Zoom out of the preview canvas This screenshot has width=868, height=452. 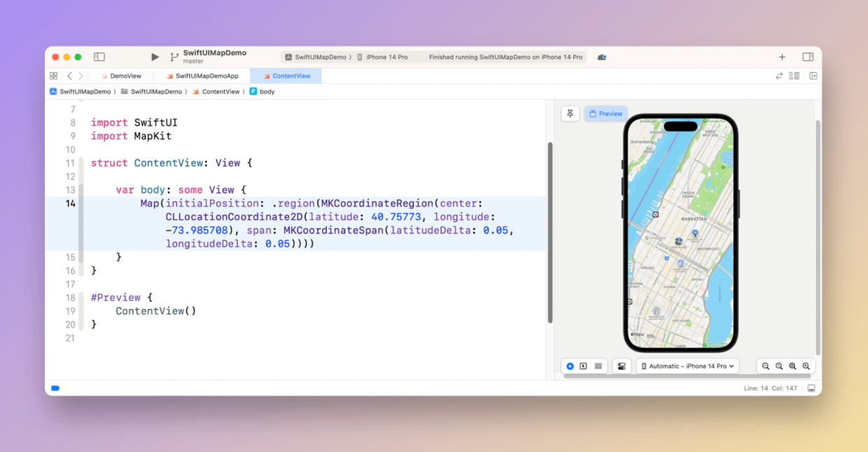(766, 367)
